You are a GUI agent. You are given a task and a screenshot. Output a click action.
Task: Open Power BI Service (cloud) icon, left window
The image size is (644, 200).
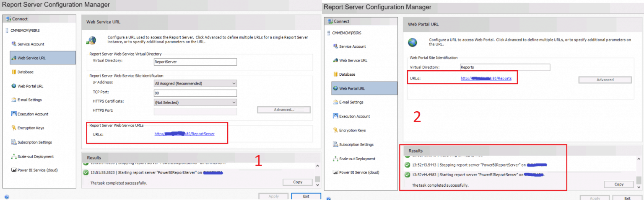(14, 170)
